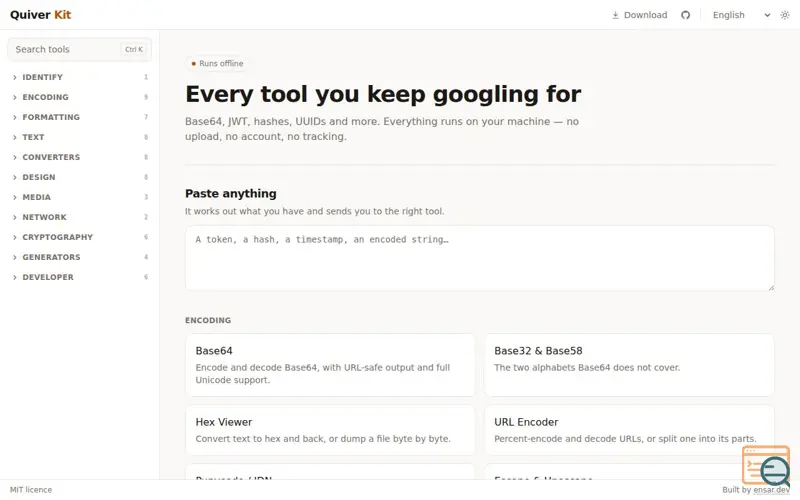Click the MIT licence footer text
The image size is (800, 500).
(x=31, y=490)
